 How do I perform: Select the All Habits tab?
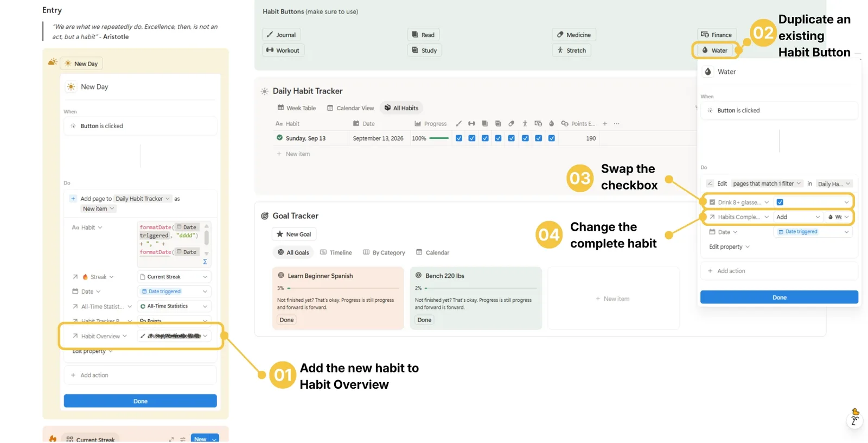pyautogui.click(x=401, y=108)
